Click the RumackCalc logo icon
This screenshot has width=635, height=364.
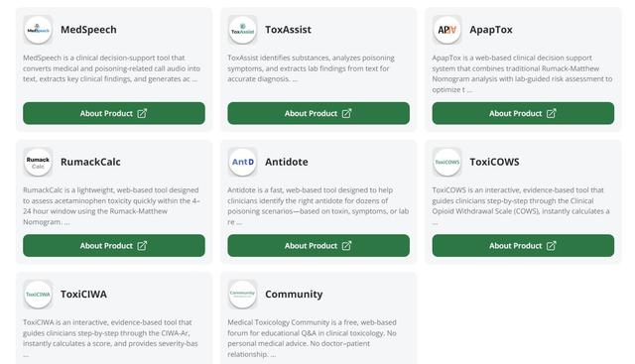pos(38,162)
